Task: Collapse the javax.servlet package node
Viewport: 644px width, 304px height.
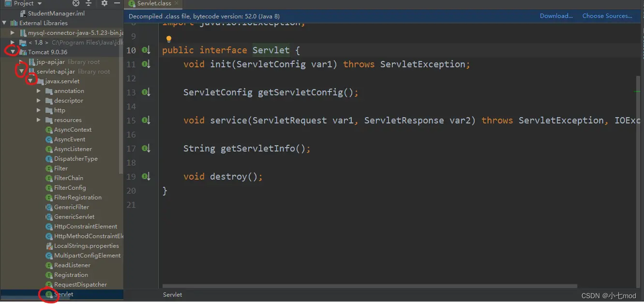Action: tap(30, 81)
